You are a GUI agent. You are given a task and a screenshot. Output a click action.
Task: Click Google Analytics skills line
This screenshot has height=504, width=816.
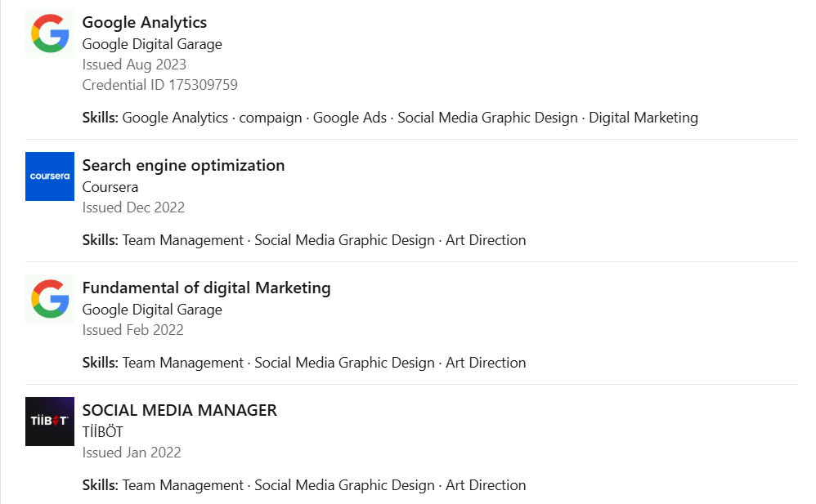point(390,118)
